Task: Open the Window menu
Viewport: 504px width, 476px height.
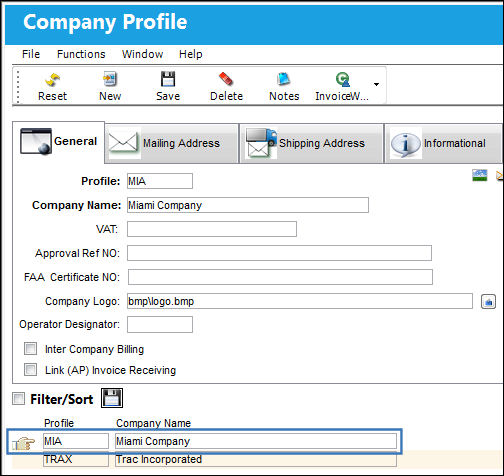Action: pos(142,54)
